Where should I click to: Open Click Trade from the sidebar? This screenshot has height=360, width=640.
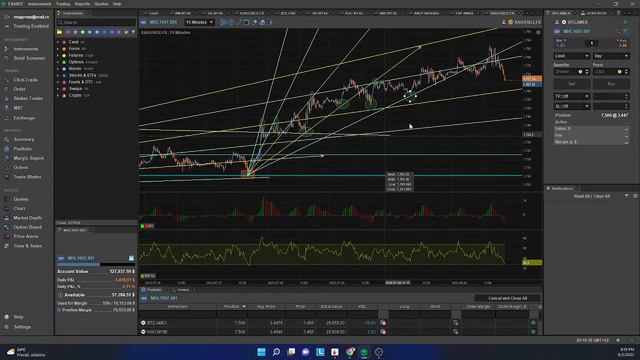tap(25, 80)
